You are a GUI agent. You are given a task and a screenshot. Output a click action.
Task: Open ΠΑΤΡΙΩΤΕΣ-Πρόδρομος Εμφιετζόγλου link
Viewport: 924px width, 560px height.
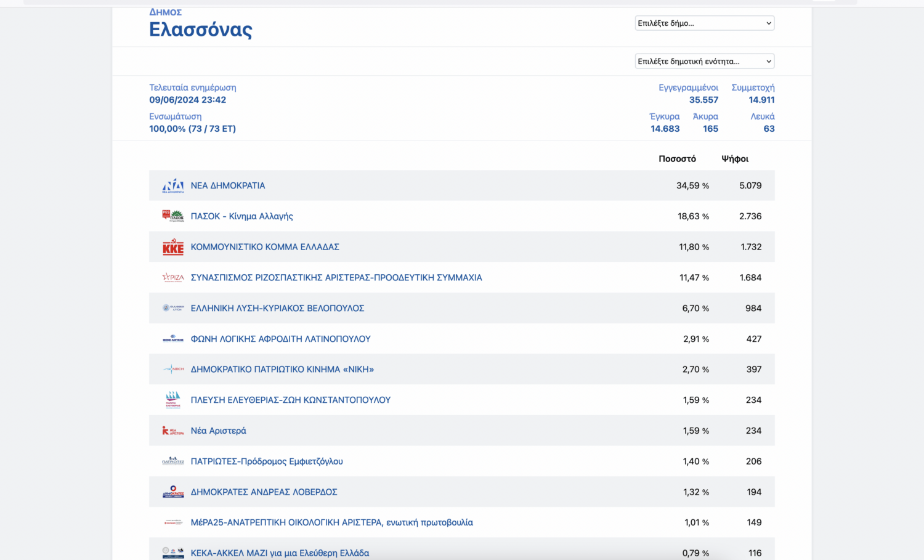click(267, 461)
